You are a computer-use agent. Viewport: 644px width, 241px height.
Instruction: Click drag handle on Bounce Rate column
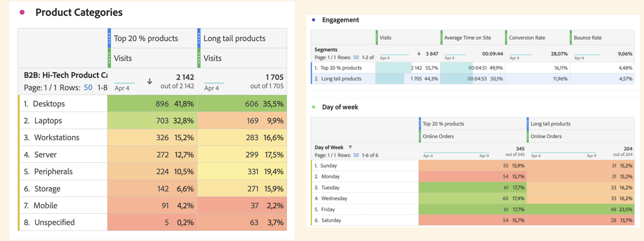[x=571, y=37]
